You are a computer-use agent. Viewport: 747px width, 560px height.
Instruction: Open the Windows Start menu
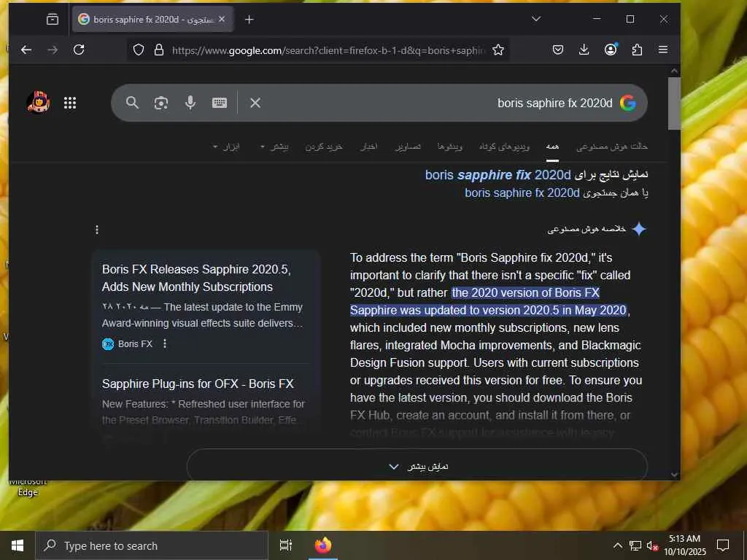tap(18, 545)
